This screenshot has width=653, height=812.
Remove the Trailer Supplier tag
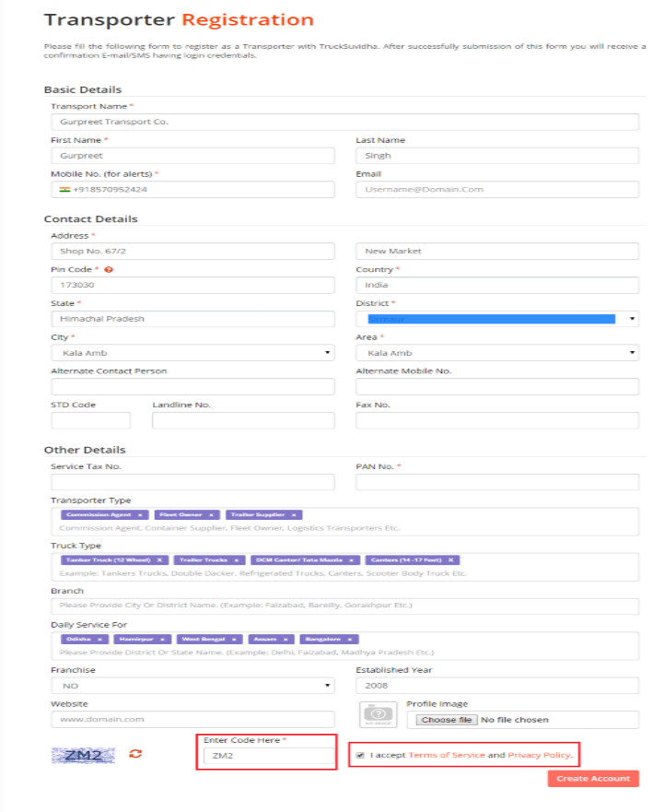[294, 514]
